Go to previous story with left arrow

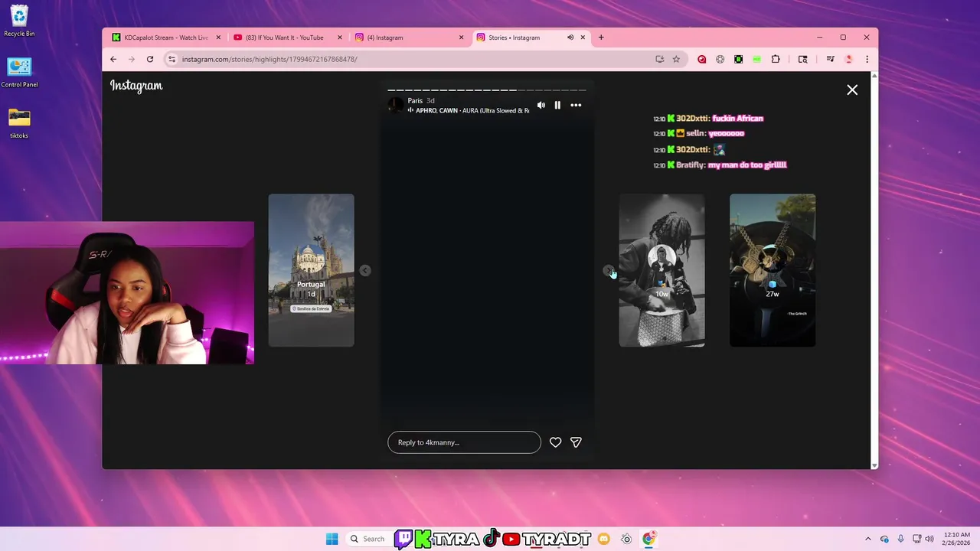tap(365, 270)
